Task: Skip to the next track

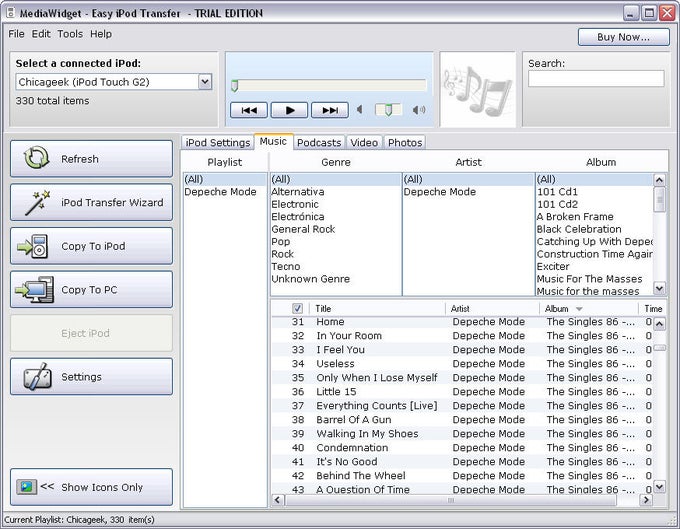Action: click(x=330, y=110)
